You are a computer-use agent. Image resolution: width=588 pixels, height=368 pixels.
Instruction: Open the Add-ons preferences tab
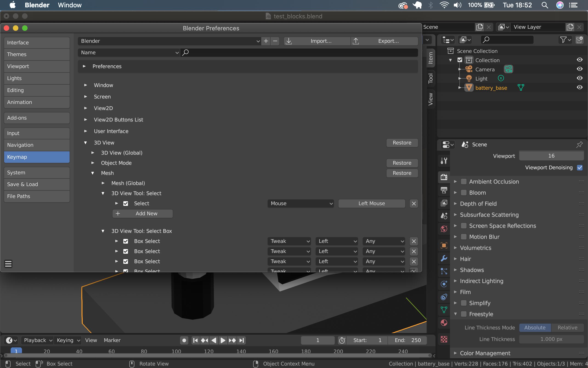point(37,118)
